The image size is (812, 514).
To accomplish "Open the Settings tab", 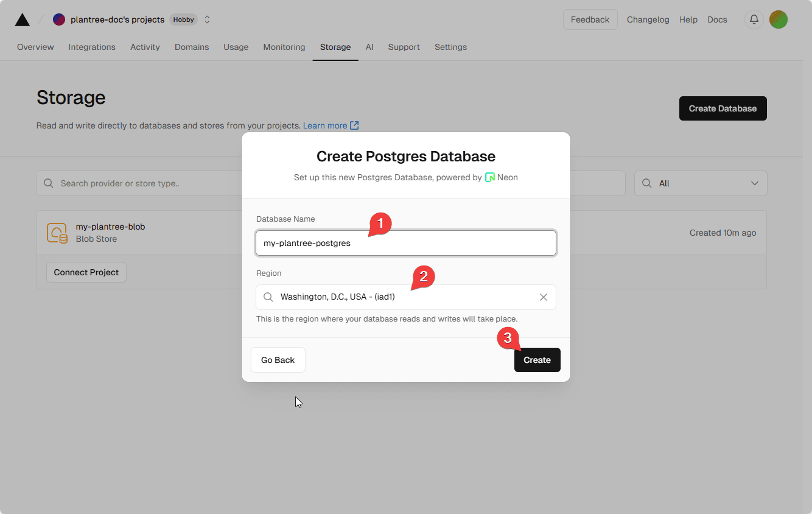I will [451, 47].
